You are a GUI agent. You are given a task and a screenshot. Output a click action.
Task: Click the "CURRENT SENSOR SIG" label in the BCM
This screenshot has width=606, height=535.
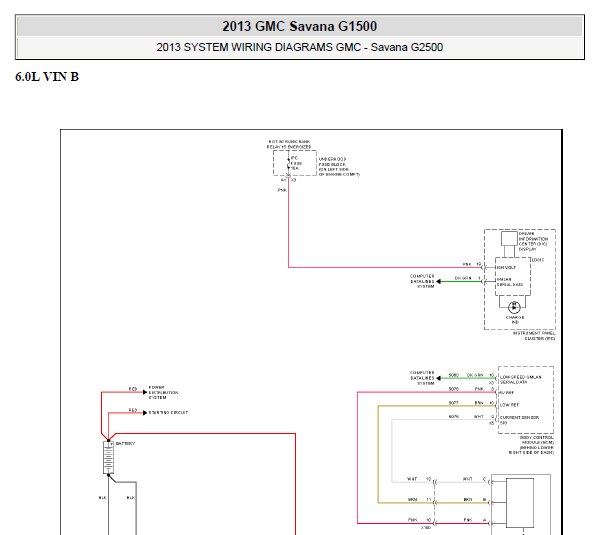click(519, 420)
